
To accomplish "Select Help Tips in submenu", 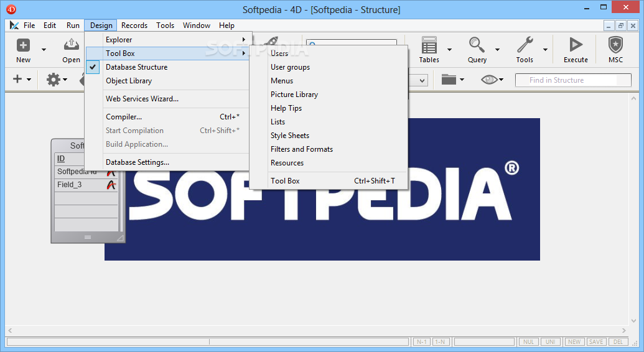I will pyautogui.click(x=329, y=108).
